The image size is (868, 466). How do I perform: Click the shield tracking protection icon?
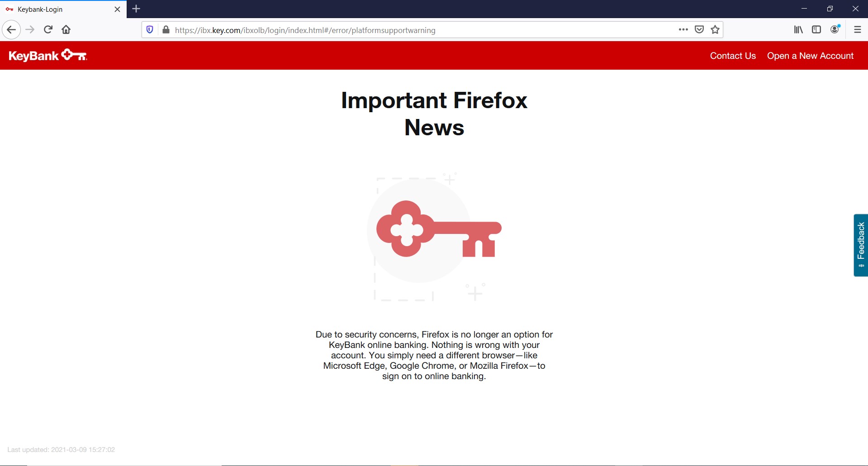pos(149,29)
